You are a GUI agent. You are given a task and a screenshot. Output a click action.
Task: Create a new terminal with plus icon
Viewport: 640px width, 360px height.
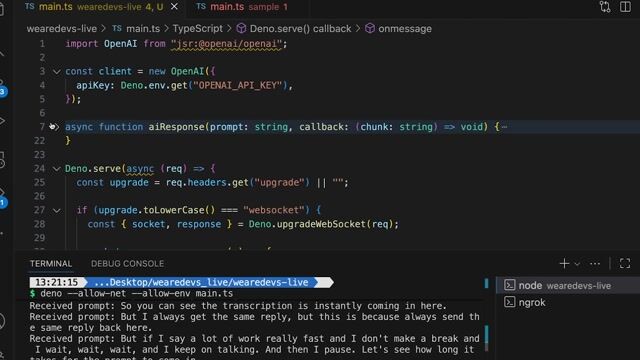(x=564, y=264)
